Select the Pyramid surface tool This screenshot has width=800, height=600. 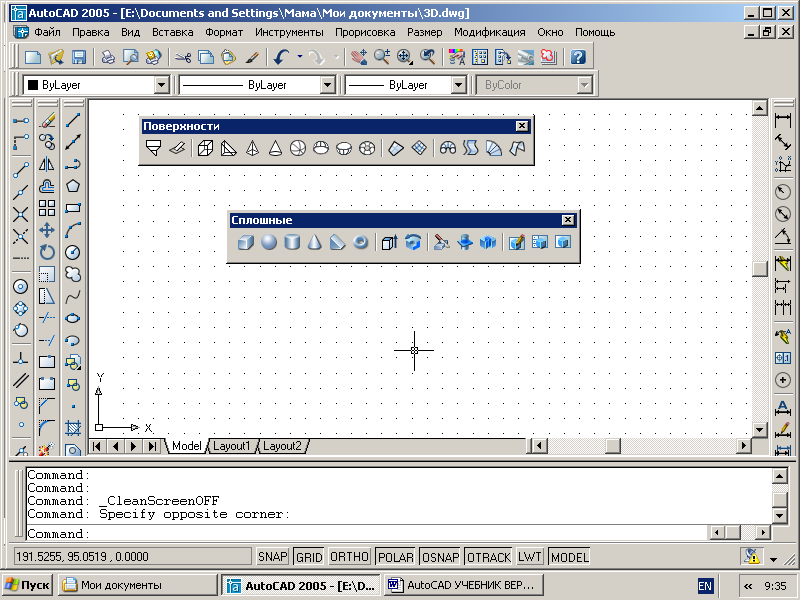click(252, 148)
